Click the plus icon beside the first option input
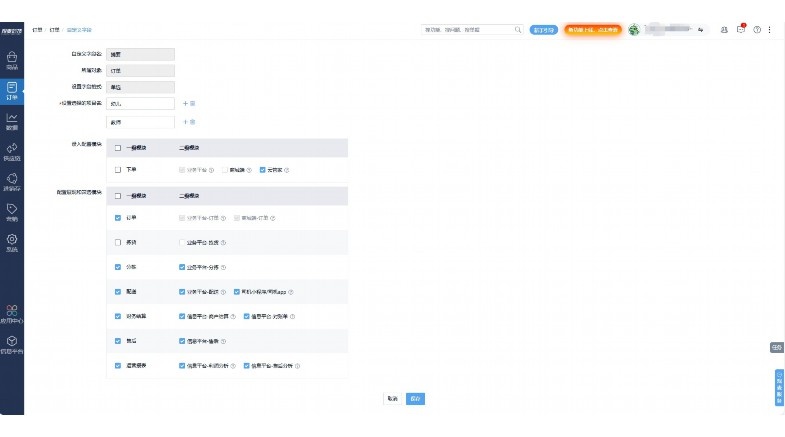Viewport: 785px width, 437px height. pyautogui.click(x=185, y=104)
